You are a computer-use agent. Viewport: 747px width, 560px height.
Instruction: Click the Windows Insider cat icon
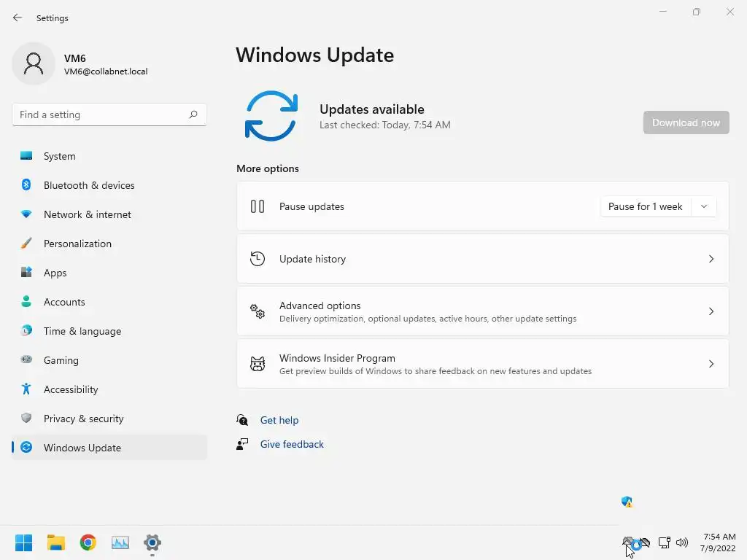point(258,364)
